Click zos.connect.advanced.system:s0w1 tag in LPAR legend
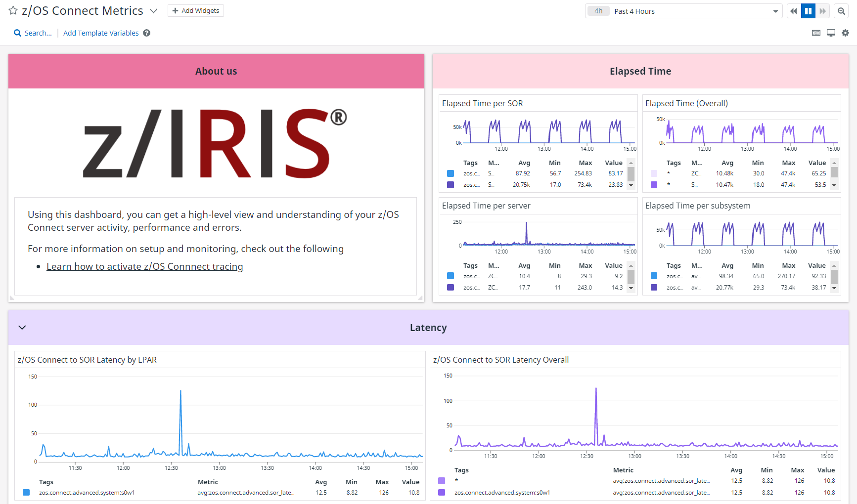The image size is (857, 504). 87,493
